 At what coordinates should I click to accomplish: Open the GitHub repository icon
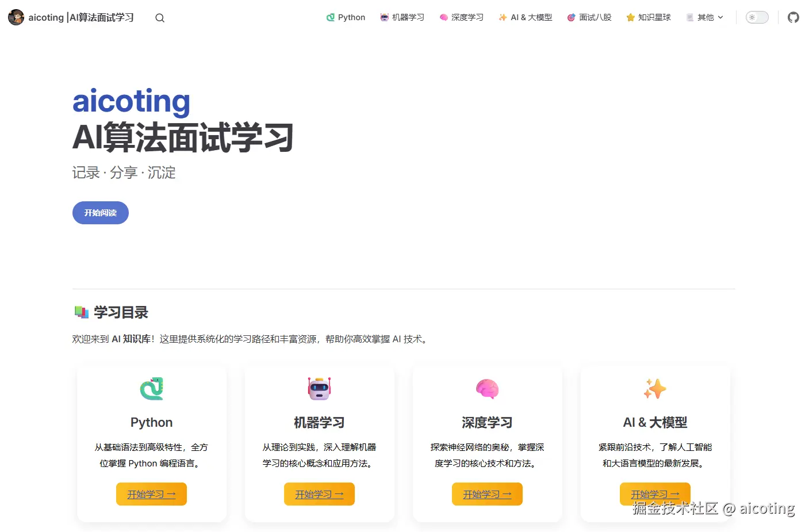point(793,18)
